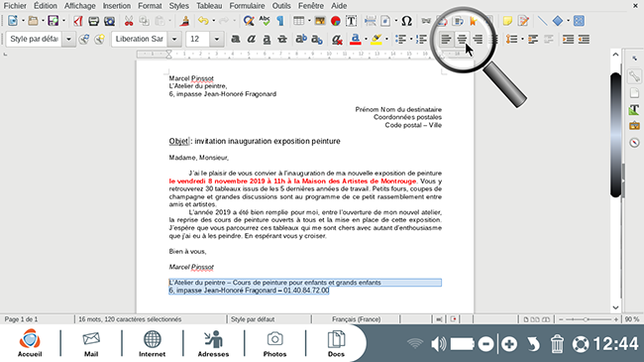Select the draw line tool
The image size is (644, 362).
point(542,21)
